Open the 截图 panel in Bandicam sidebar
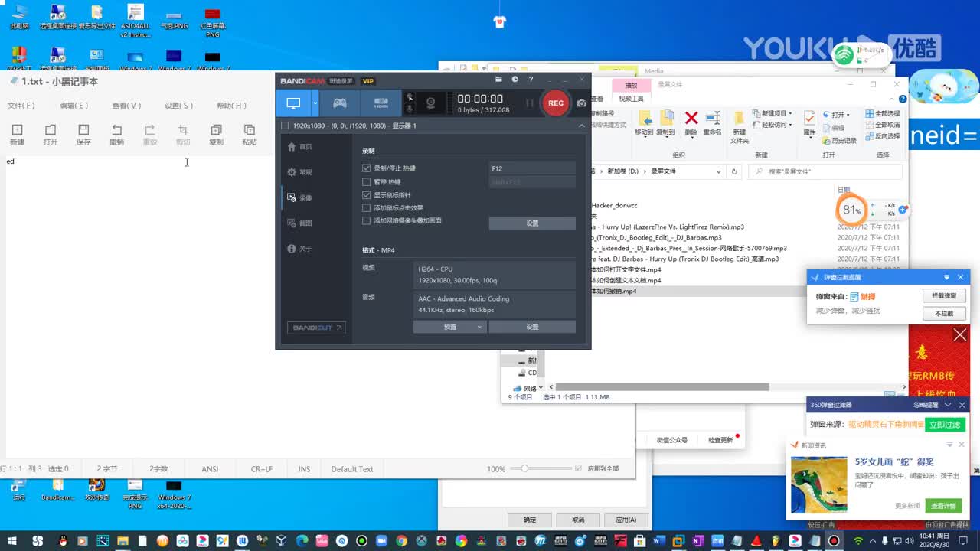The image size is (980, 551). tap(302, 223)
